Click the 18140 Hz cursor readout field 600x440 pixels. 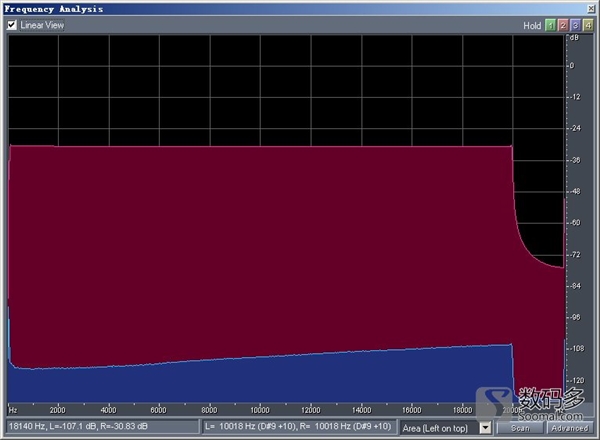pyautogui.click(x=102, y=426)
